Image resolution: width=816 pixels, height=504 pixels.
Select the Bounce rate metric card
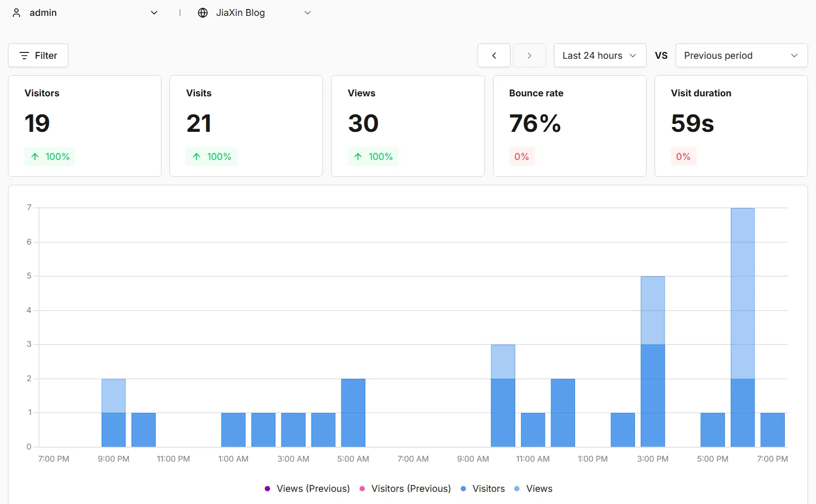tap(570, 126)
